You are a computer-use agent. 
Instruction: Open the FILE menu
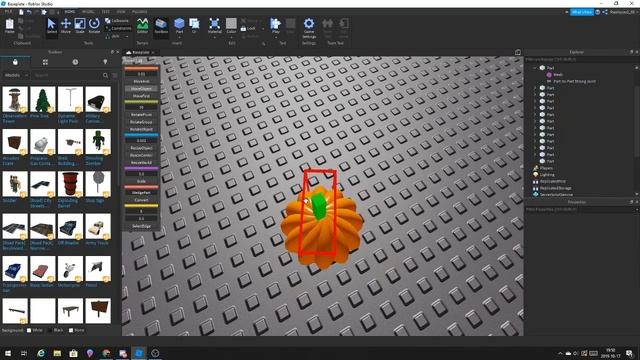tap(8, 12)
